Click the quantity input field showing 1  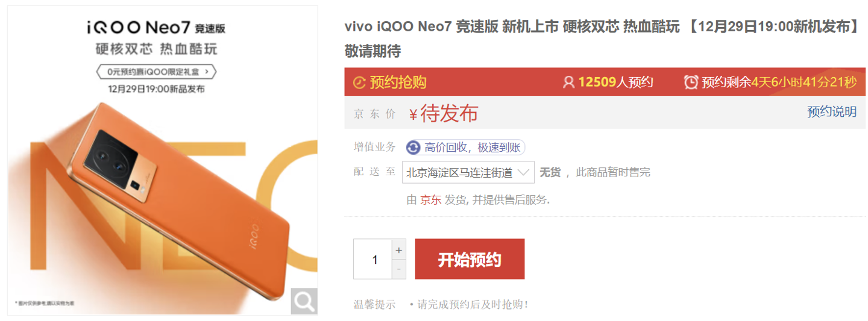pyautogui.click(x=373, y=260)
